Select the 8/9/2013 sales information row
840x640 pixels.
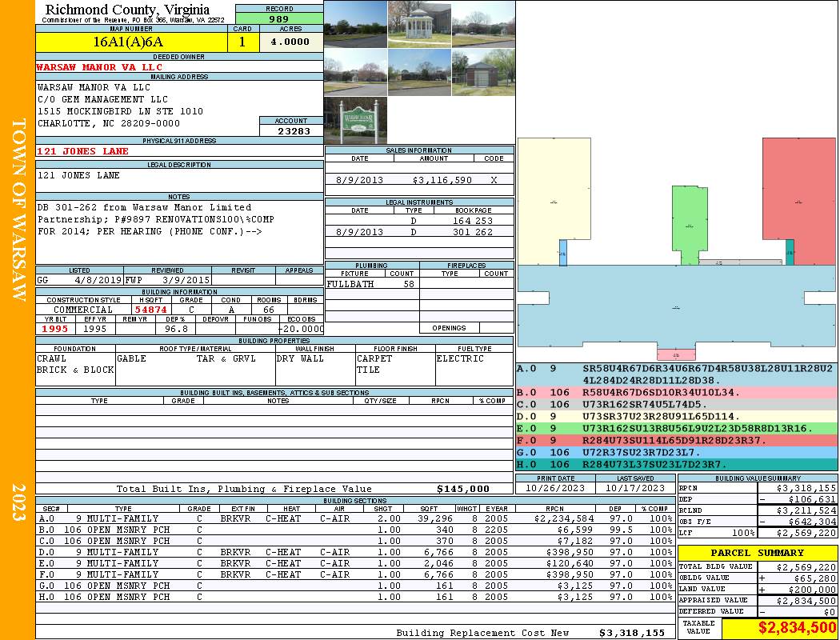coord(419,180)
